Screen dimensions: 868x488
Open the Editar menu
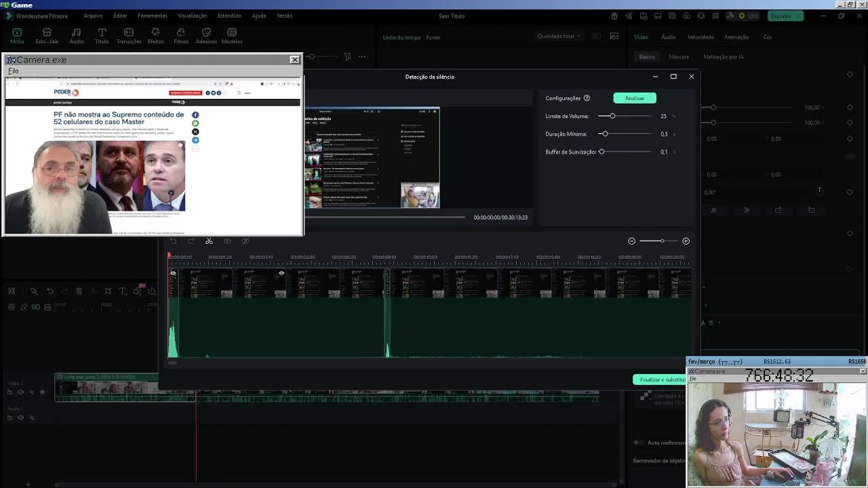coord(120,16)
